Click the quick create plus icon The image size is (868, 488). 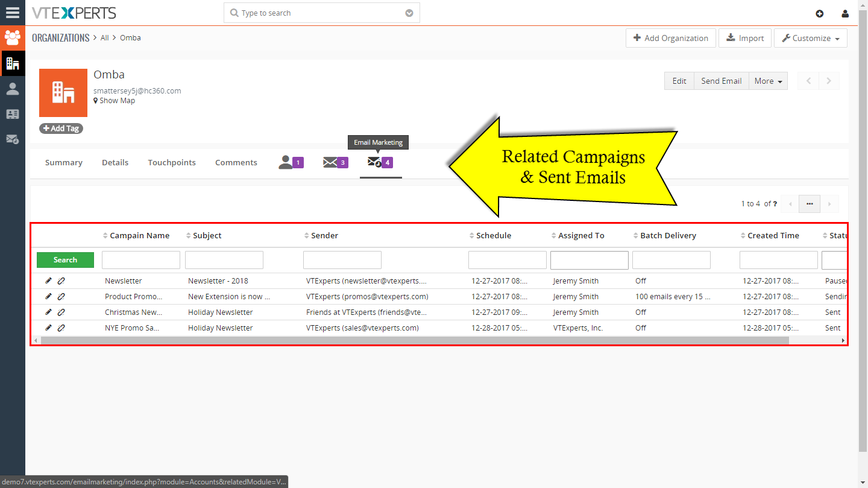(819, 14)
